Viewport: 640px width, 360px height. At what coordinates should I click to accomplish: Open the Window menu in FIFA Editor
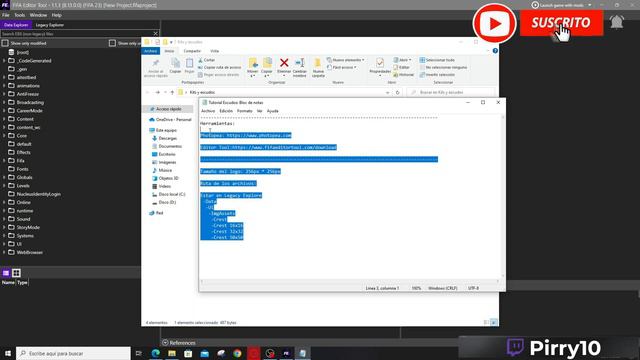tap(38, 15)
